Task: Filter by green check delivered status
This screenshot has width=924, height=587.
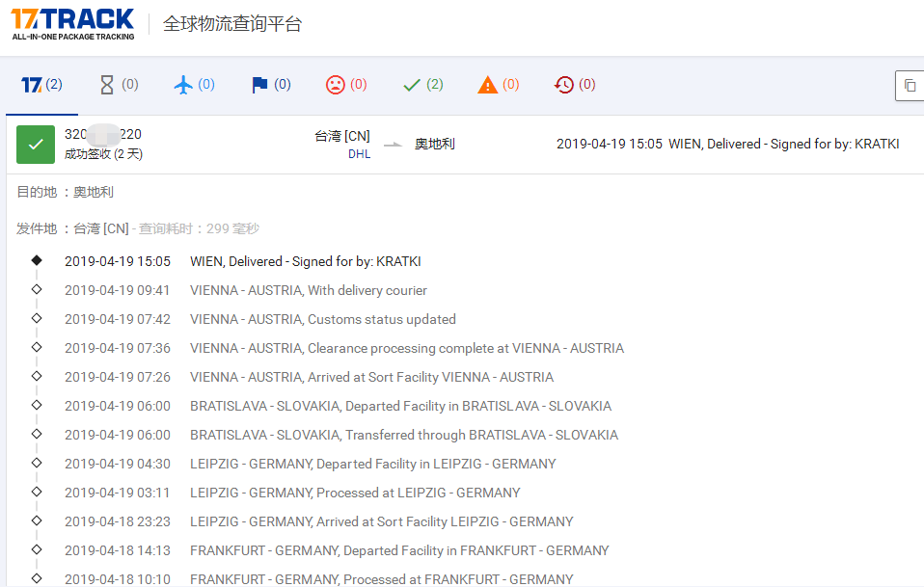Action: tap(422, 85)
